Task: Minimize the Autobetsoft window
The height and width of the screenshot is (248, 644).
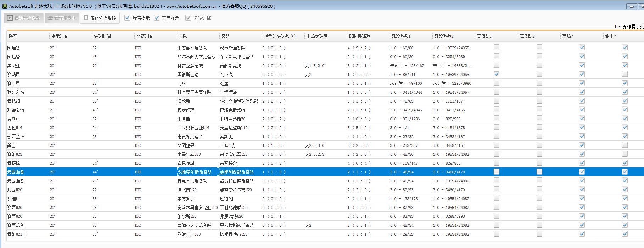Action: (632, 6)
